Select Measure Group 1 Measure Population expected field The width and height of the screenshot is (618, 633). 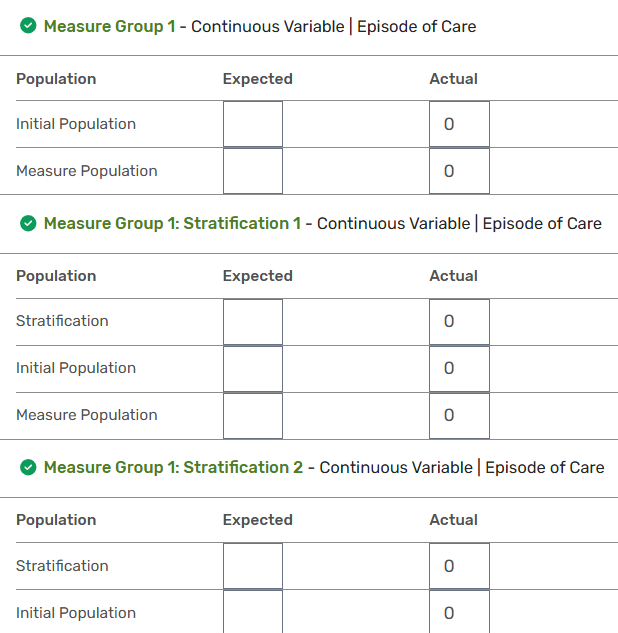(253, 171)
